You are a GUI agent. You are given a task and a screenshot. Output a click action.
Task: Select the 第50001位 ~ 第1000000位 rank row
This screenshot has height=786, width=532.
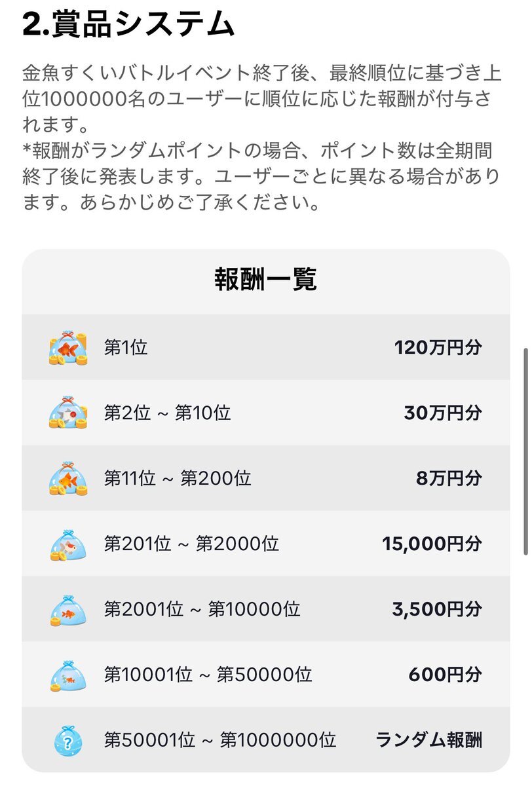pos(266,740)
